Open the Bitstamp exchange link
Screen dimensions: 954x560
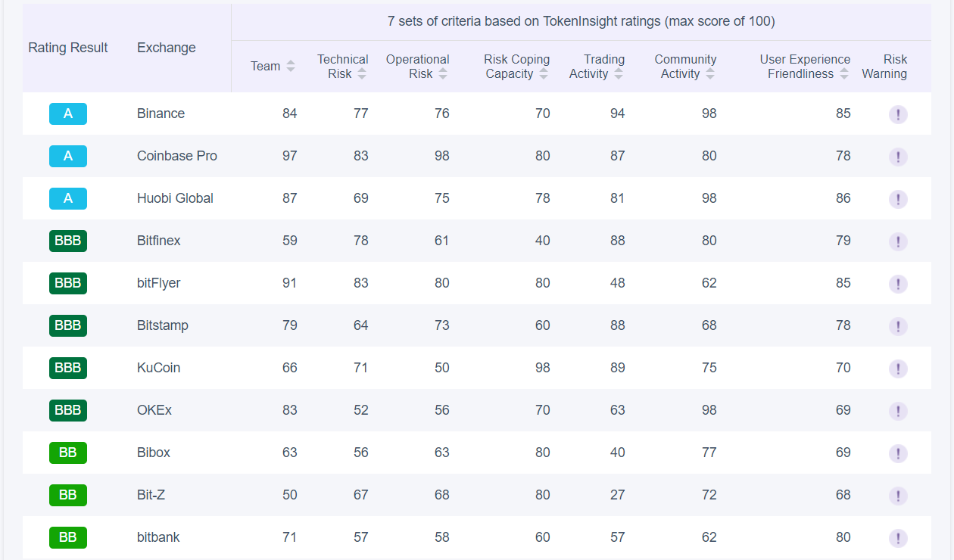click(162, 325)
